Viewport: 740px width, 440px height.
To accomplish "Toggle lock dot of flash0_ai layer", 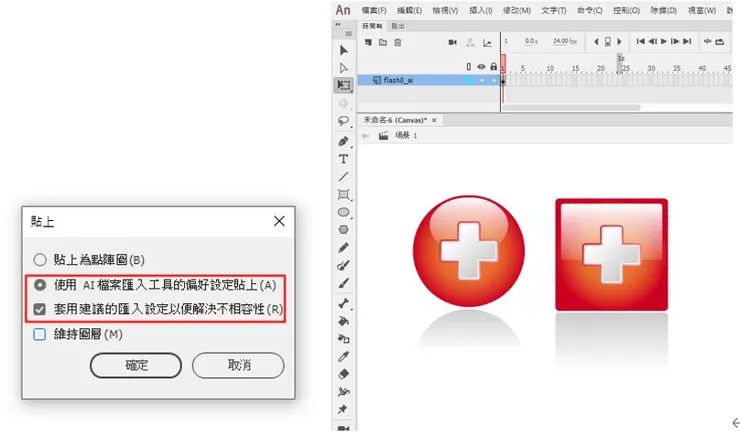I will pyautogui.click(x=494, y=81).
